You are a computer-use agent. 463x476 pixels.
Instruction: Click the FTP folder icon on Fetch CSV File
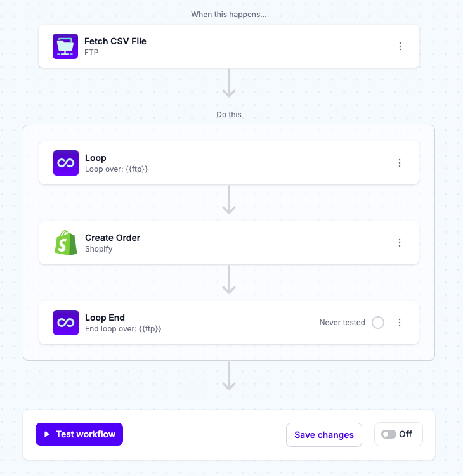65,46
